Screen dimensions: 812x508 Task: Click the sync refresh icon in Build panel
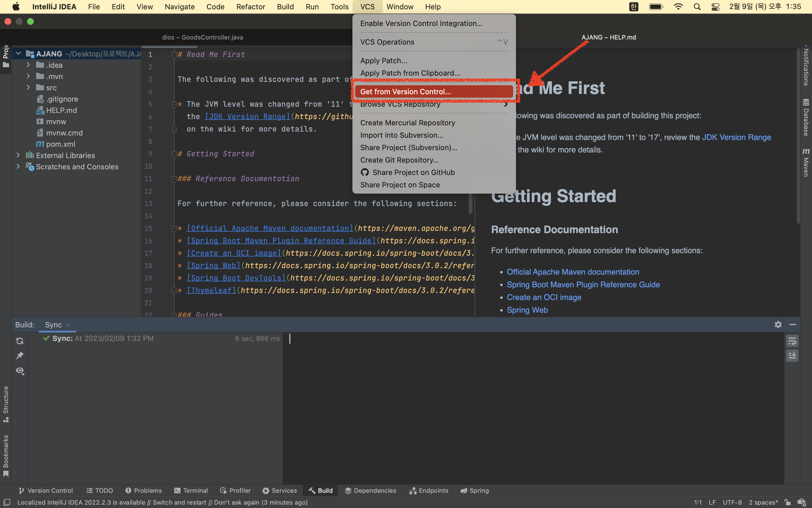point(19,341)
